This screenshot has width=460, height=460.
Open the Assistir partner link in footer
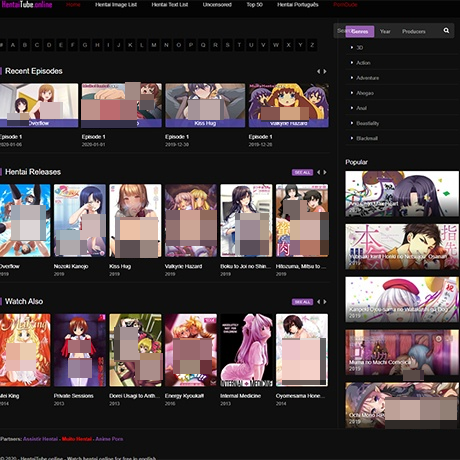point(40,439)
